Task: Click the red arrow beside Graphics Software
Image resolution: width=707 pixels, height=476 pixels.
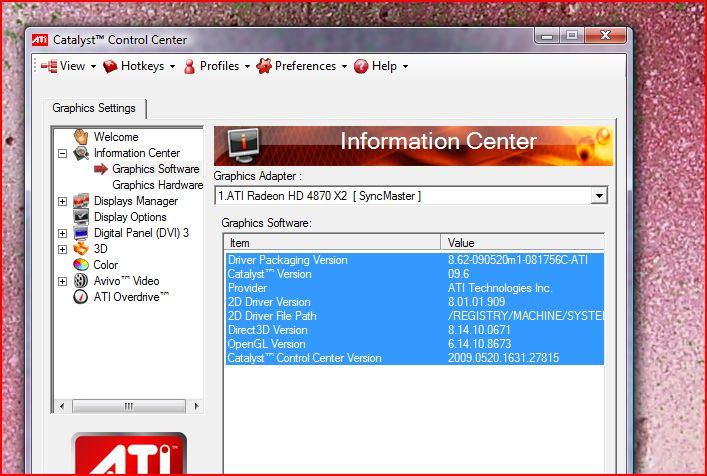Action: click(101, 169)
